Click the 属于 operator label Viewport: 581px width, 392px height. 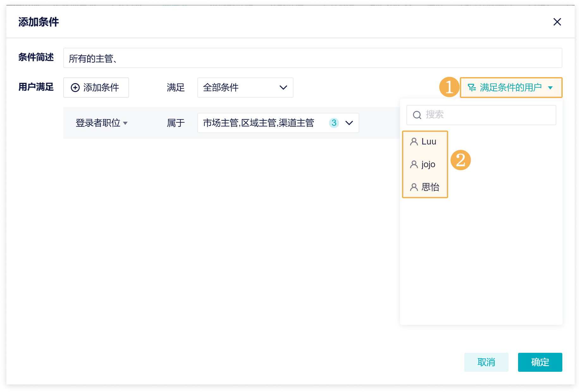pyautogui.click(x=176, y=123)
